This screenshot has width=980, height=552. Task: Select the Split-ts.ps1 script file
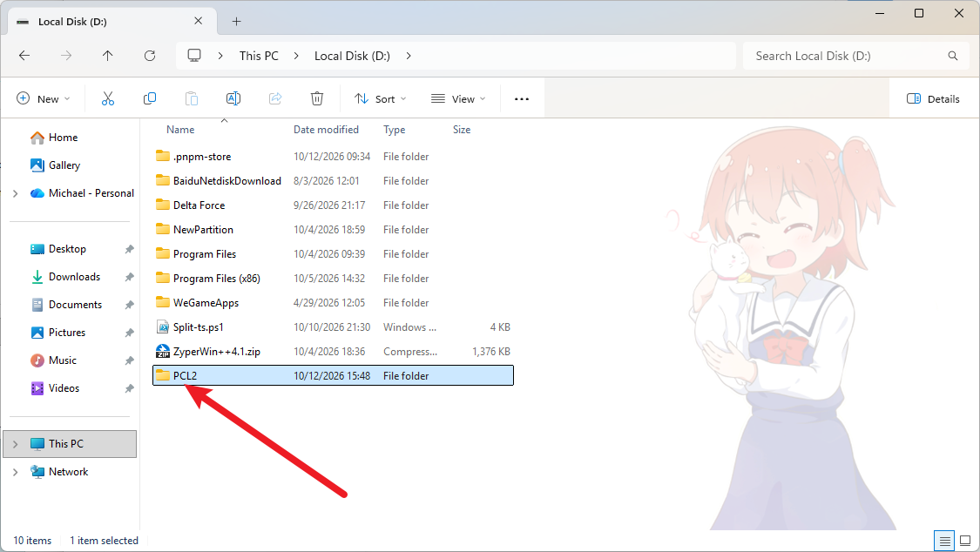(333, 327)
